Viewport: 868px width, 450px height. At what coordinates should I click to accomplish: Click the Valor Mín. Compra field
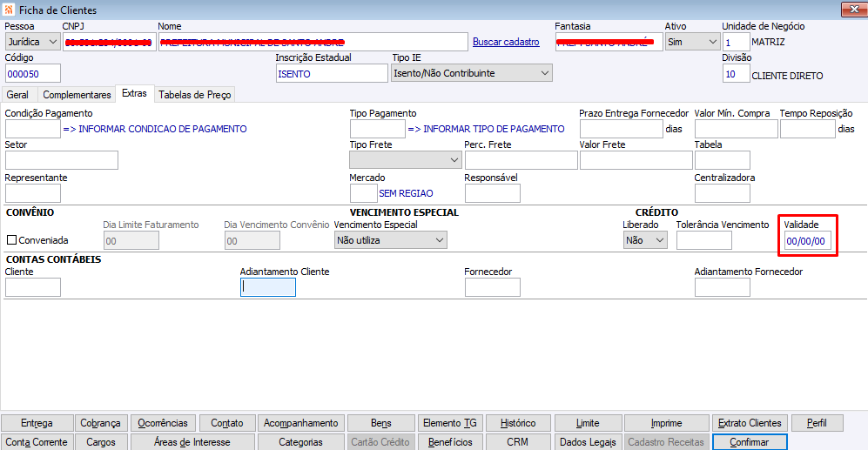(737, 129)
